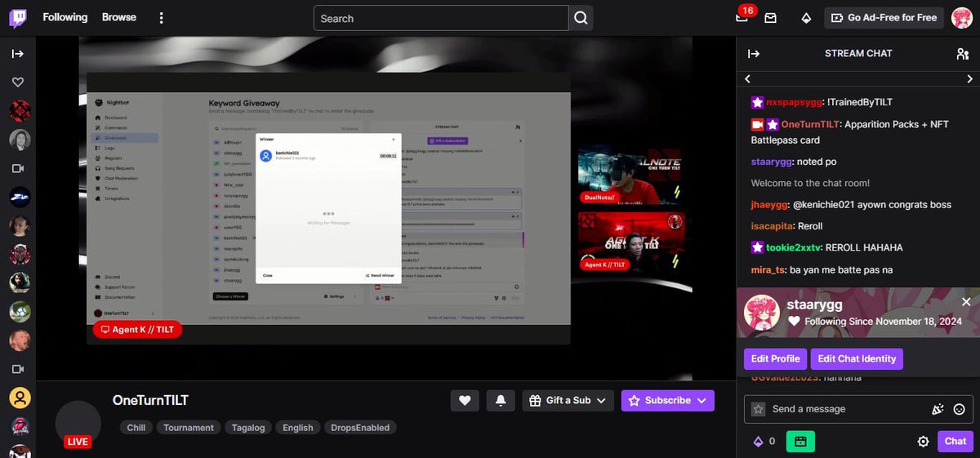Click the Tournament tag

click(x=189, y=427)
